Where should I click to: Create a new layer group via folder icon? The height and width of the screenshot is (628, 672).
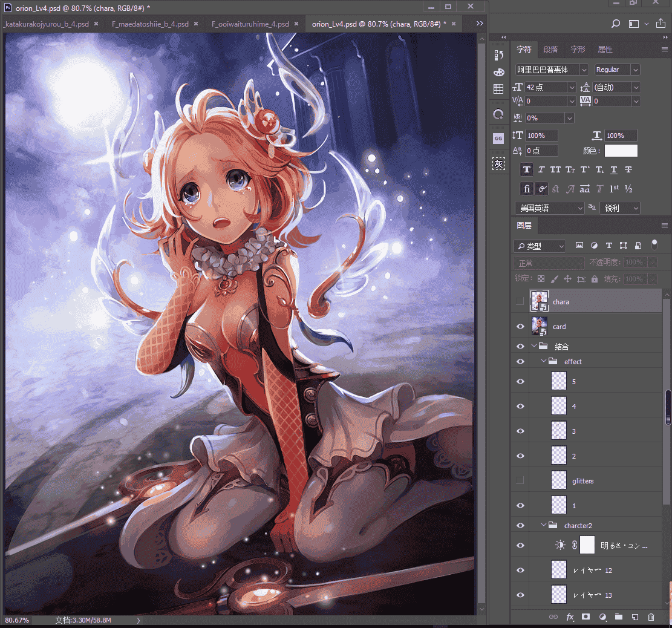click(618, 617)
